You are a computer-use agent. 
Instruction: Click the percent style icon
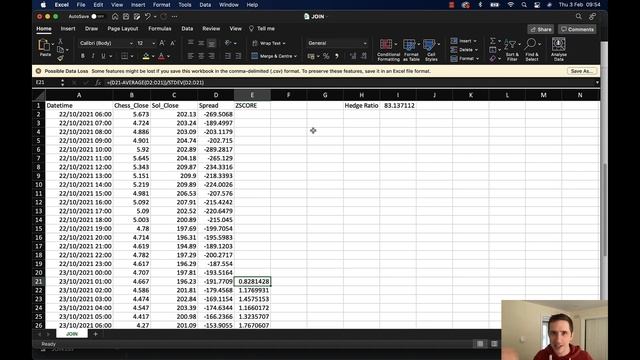[x=326, y=56]
